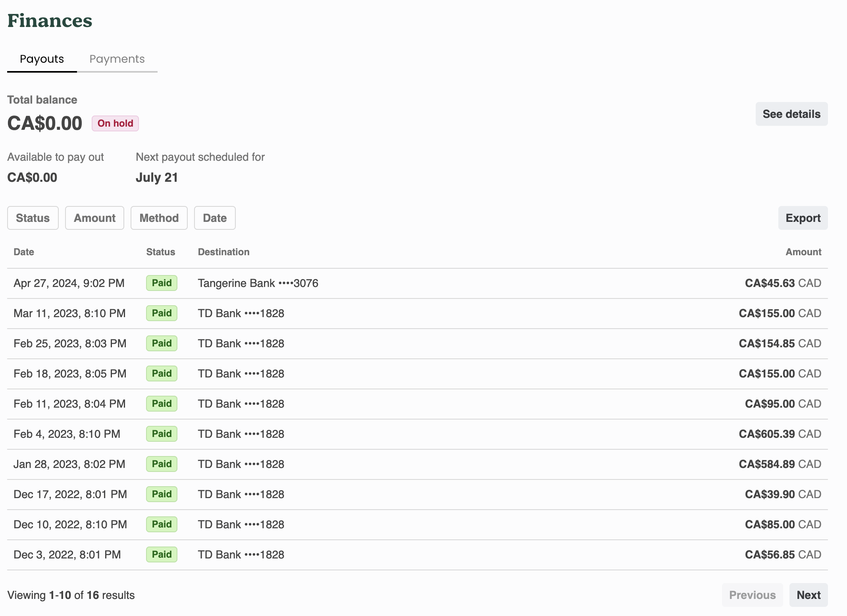Click the Status column header
The width and height of the screenshot is (847, 616).
click(x=161, y=252)
